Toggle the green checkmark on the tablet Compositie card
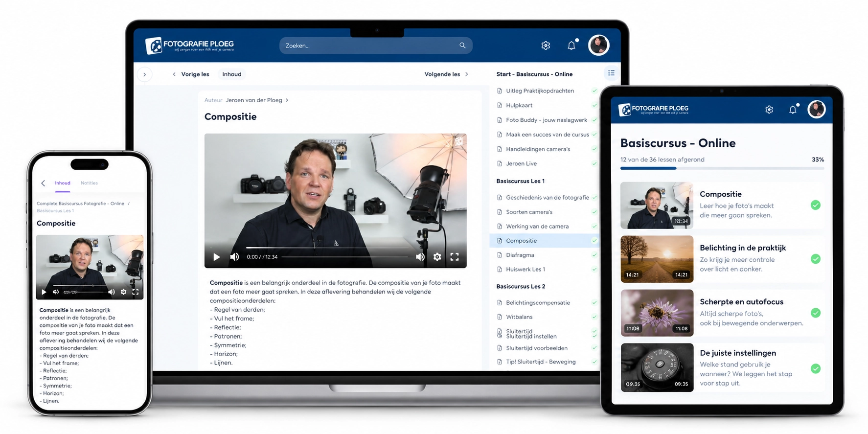The image size is (868, 434). pos(816,205)
